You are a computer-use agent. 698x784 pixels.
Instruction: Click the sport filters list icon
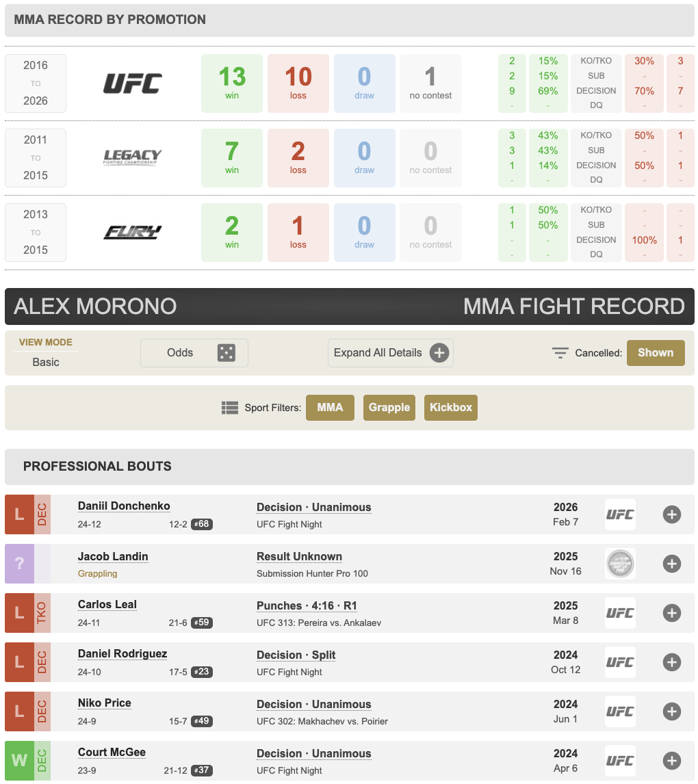tap(230, 408)
